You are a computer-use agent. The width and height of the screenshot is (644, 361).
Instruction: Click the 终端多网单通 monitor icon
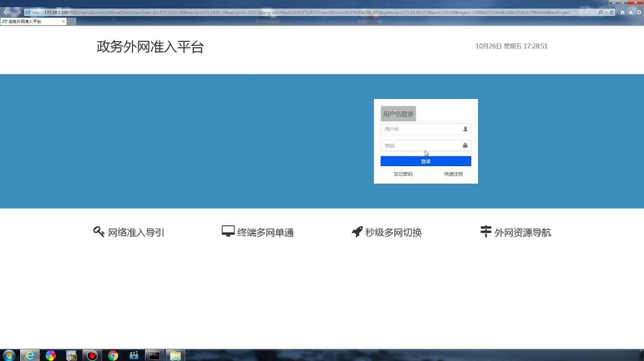(x=228, y=231)
